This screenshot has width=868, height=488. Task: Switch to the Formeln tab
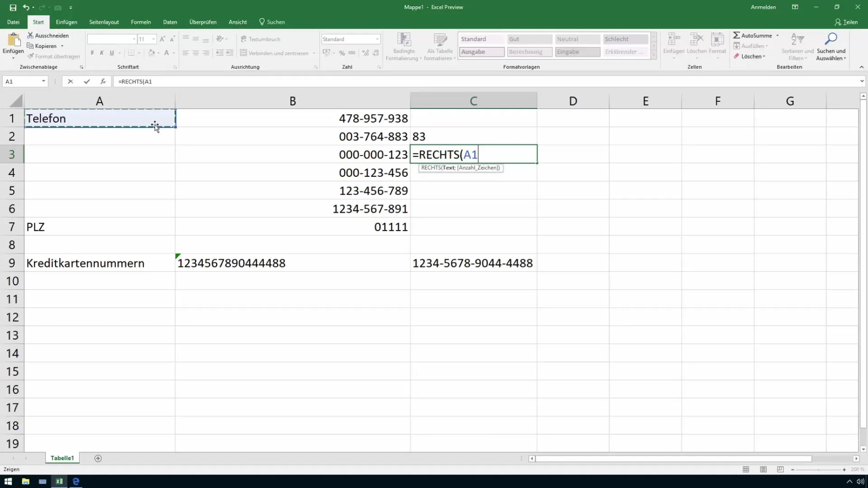pyautogui.click(x=141, y=22)
